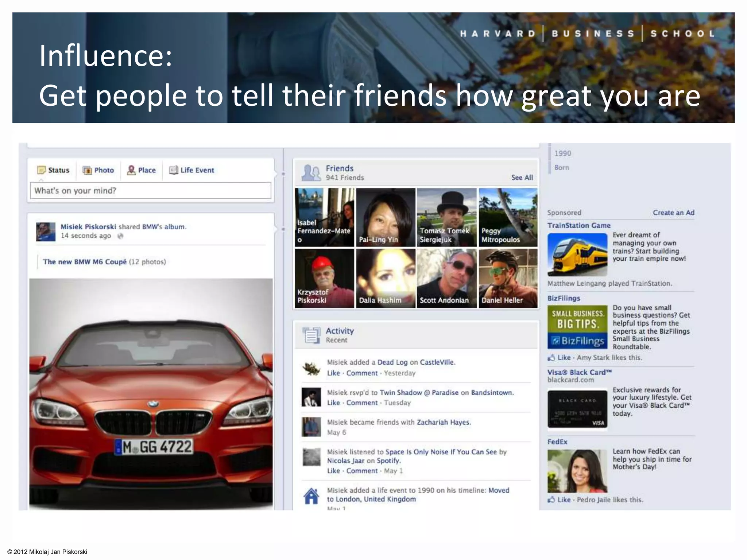Open Tomasz Tomek Siergiejuk's friend photo
The image size is (747, 560).
[446, 217]
